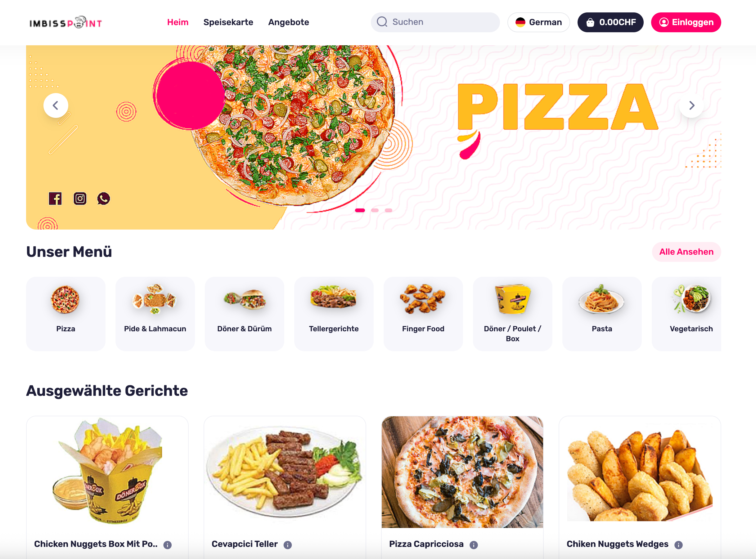Viewport: 756px width, 559px height.
Task: Show info for Pizza Capricciosa
Action: coord(474,545)
